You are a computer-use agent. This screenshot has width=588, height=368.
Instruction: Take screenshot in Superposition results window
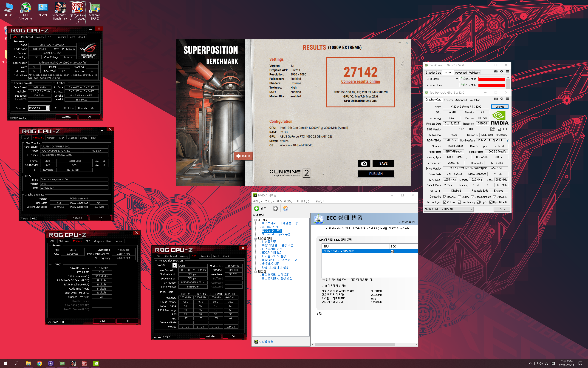pos(364,163)
